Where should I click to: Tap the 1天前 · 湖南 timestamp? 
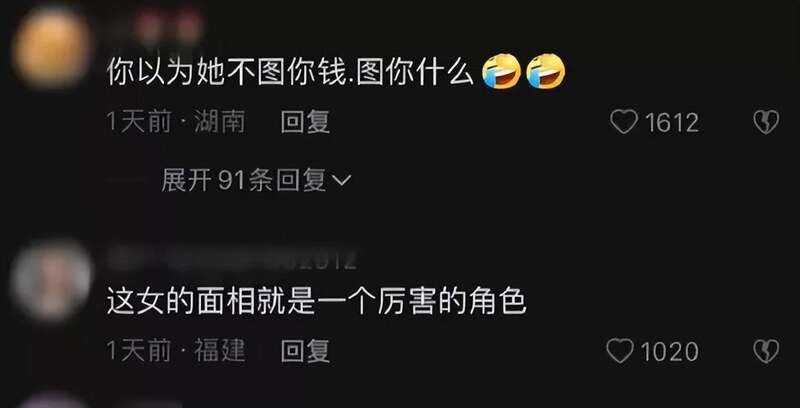coord(176,122)
